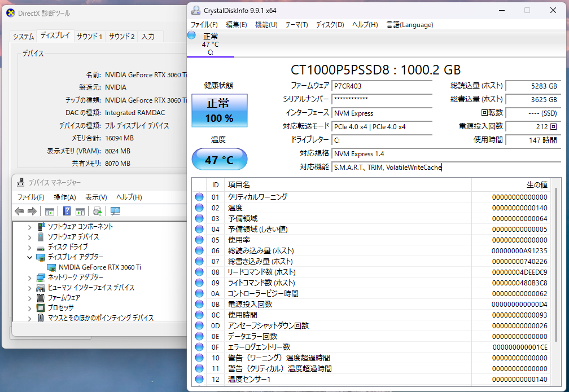Image resolution: width=569 pixels, height=392 pixels.
Task: Click the ディスプレイ アダプター category icon
Action: tap(41, 257)
